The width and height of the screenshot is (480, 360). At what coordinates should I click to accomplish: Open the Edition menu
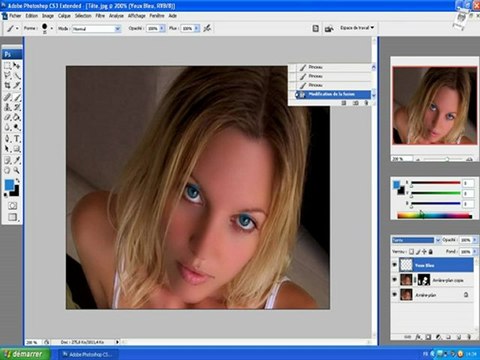[31, 16]
